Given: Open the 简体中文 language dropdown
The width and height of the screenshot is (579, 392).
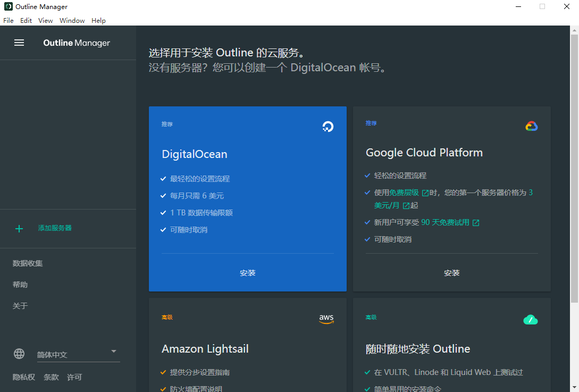Looking at the screenshot, I should pos(78,354).
